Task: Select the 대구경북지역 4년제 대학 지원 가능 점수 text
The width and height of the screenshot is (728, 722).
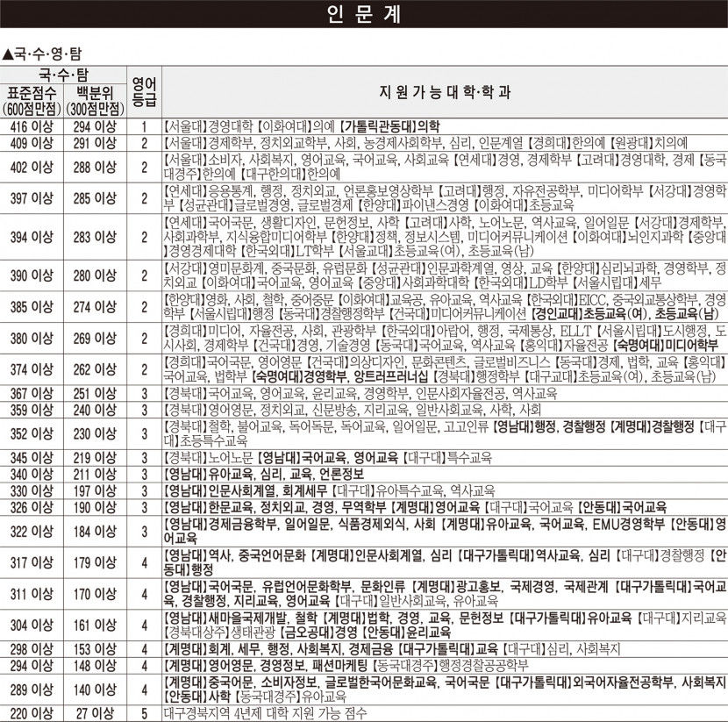Action: point(264,713)
